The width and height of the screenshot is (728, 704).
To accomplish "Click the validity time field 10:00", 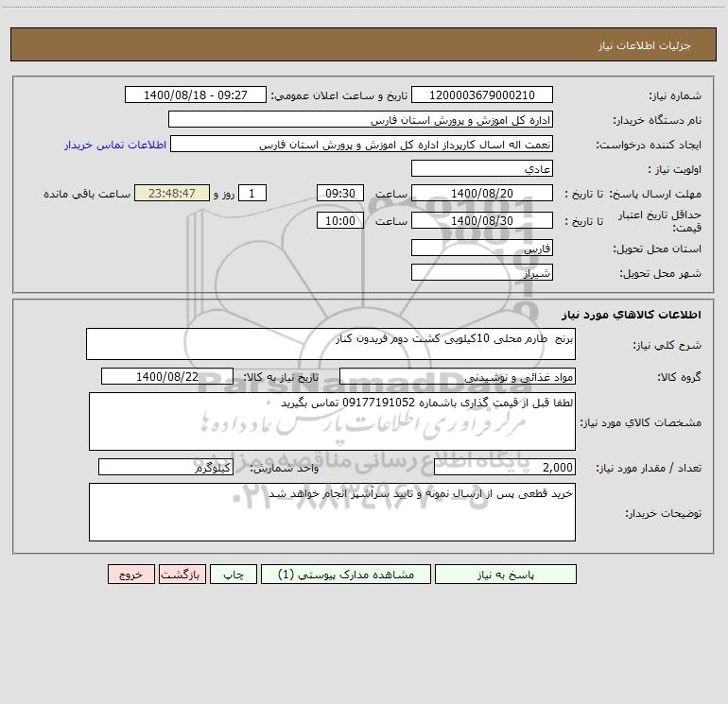I will pyautogui.click(x=339, y=220).
